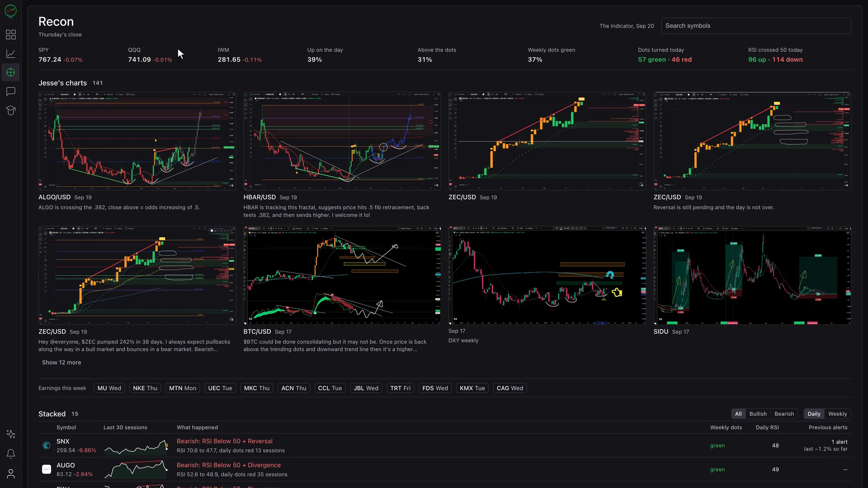The width and height of the screenshot is (868, 488).
Task: Filter stacked list by Bullish
Action: pyautogui.click(x=758, y=414)
